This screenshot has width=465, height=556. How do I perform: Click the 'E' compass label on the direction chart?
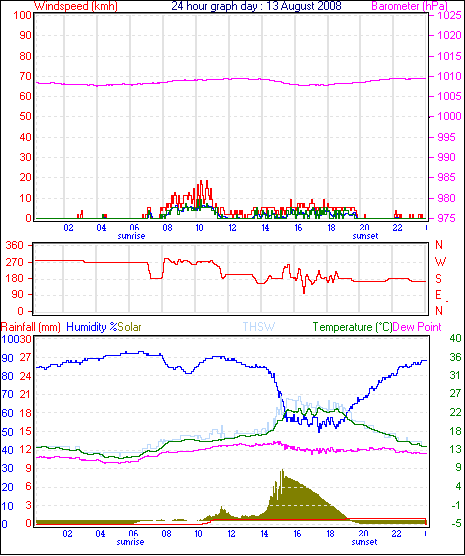click(x=438, y=295)
